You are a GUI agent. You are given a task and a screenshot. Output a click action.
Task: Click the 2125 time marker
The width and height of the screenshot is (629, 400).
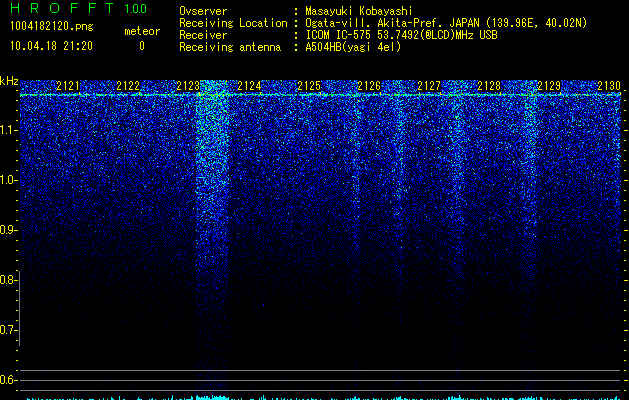[x=309, y=86]
